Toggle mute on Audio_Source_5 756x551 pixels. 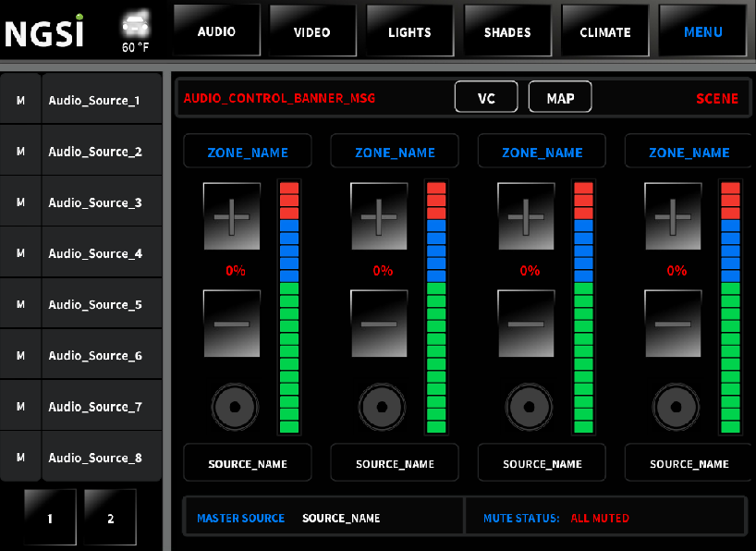point(20,303)
